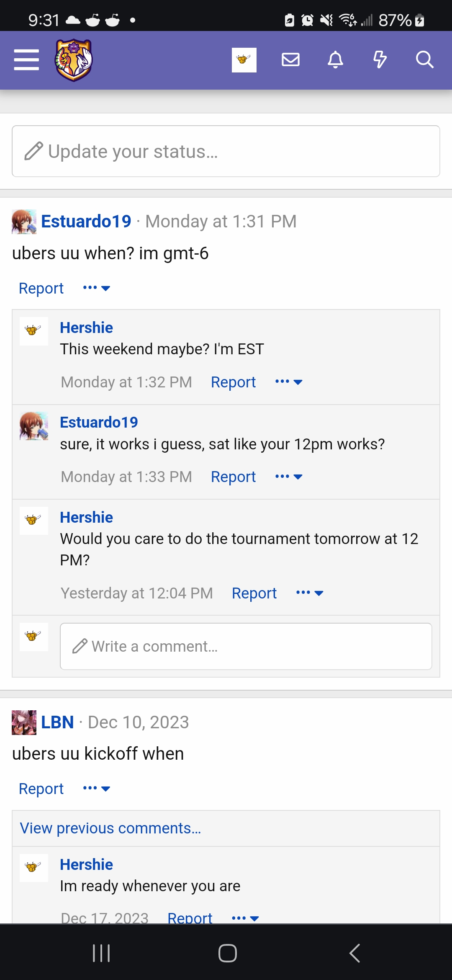Open the conversations envelope icon

click(x=290, y=59)
